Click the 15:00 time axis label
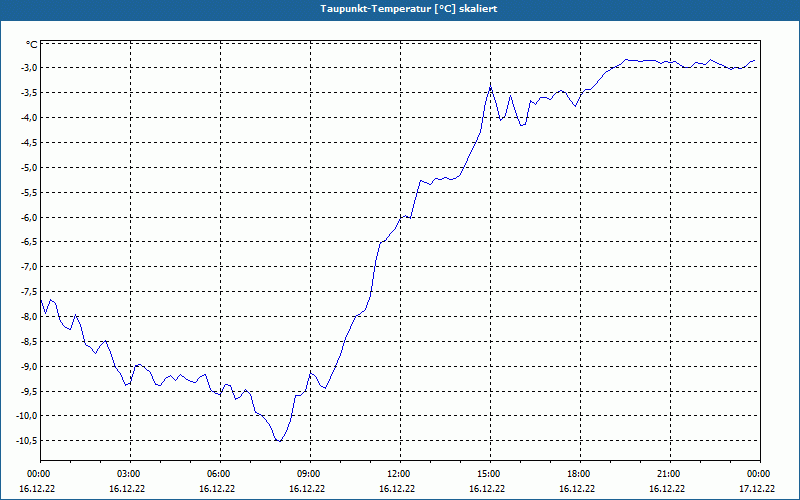Image resolution: width=800 pixels, height=500 pixels. pyautogui.click(x=489, y=474)
